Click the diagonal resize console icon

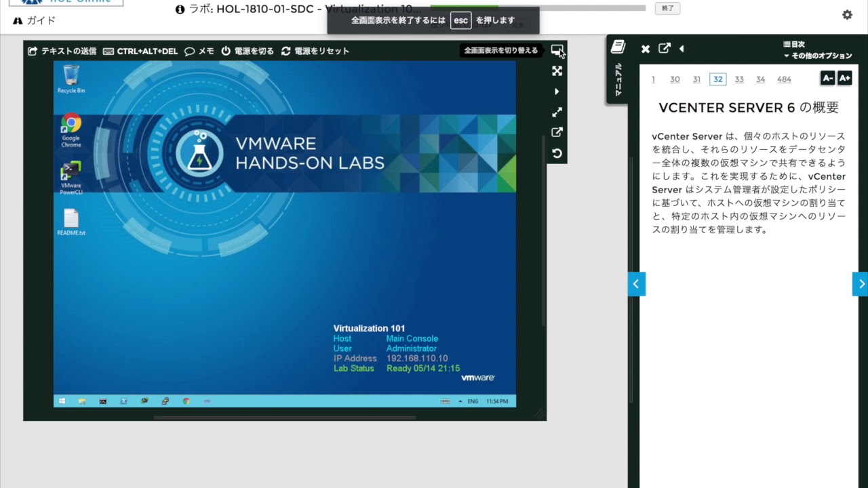tap(557, 112)
